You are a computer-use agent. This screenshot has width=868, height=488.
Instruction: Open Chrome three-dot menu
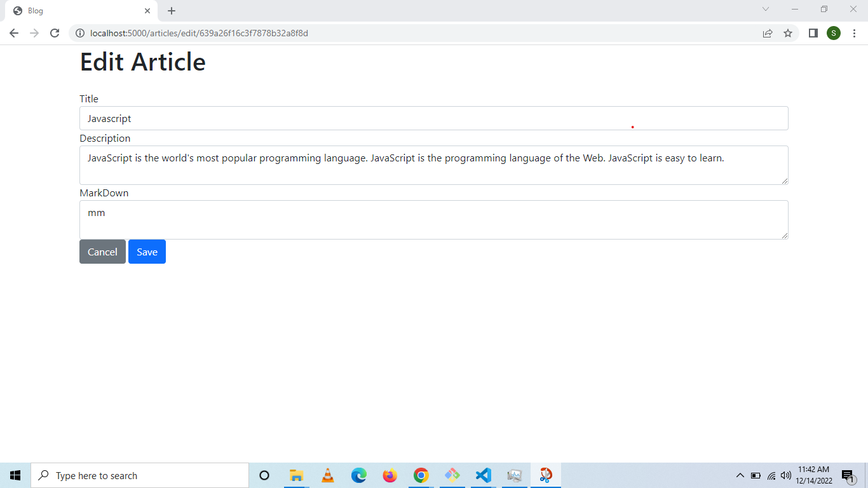[855, 33]
